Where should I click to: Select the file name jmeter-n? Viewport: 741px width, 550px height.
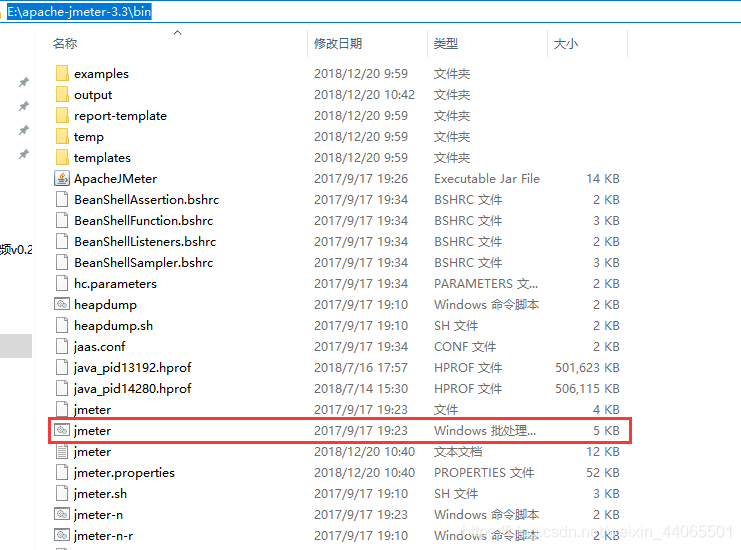click(98, 515)
